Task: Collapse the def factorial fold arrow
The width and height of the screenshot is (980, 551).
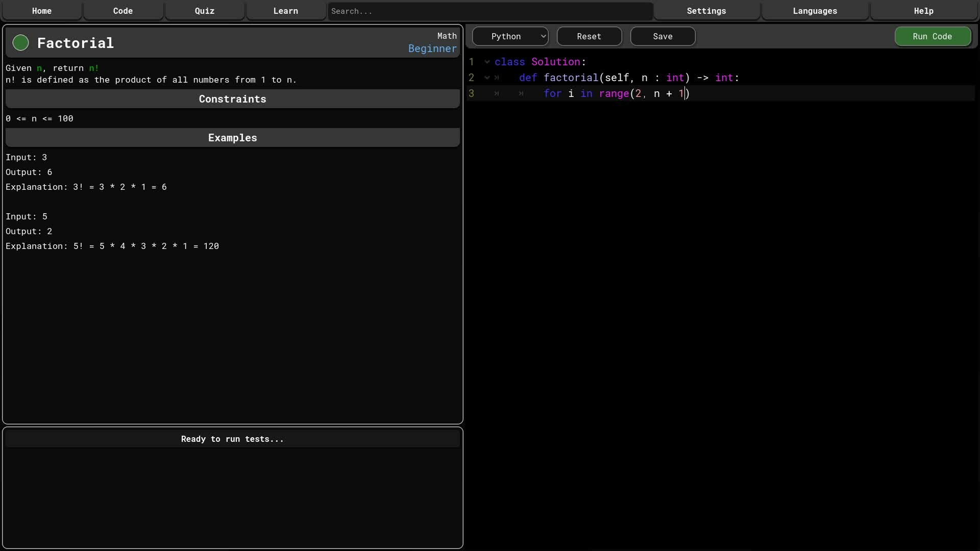Action: [487, 78]
